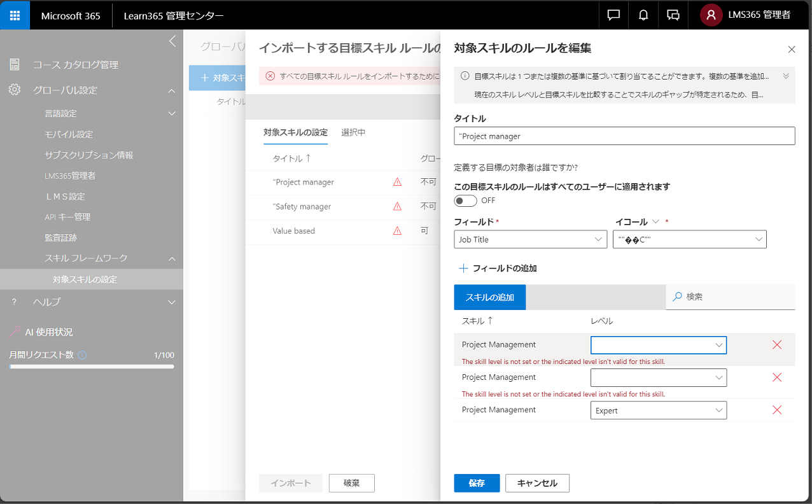
Task: Click the キャンセル button
Action: click(537, 483)
